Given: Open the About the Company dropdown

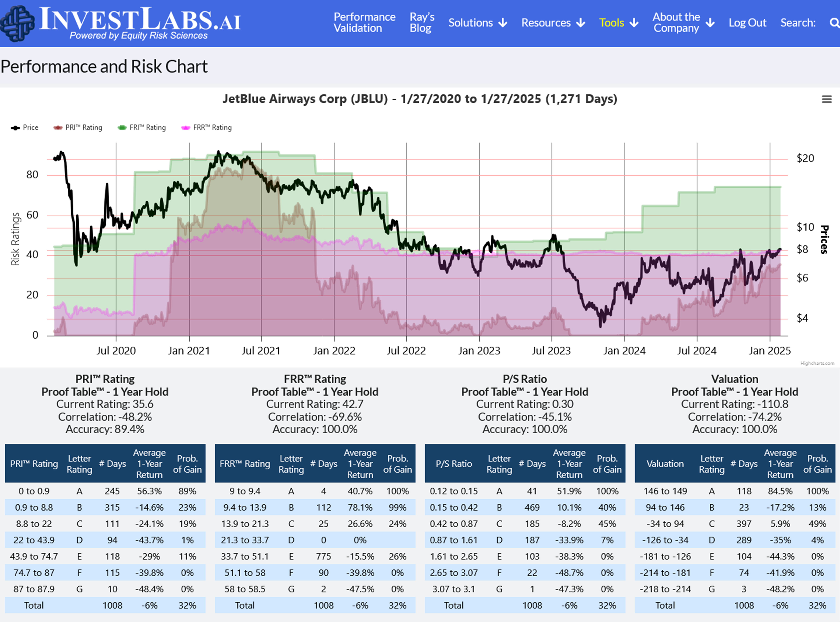Looking at the screenshot, I should pos(676,23).
